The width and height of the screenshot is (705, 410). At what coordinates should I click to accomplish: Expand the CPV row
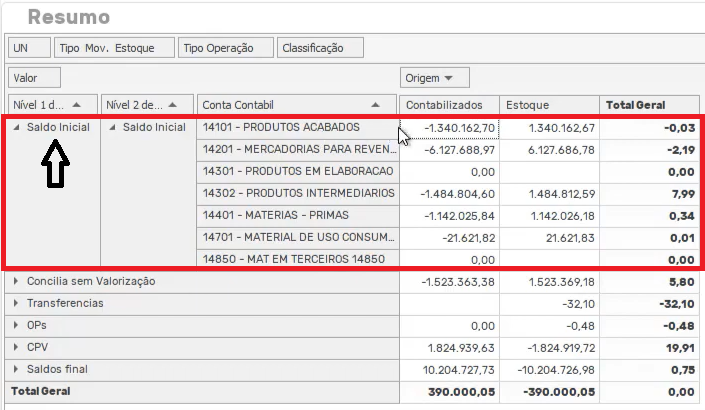coord(16,347)
